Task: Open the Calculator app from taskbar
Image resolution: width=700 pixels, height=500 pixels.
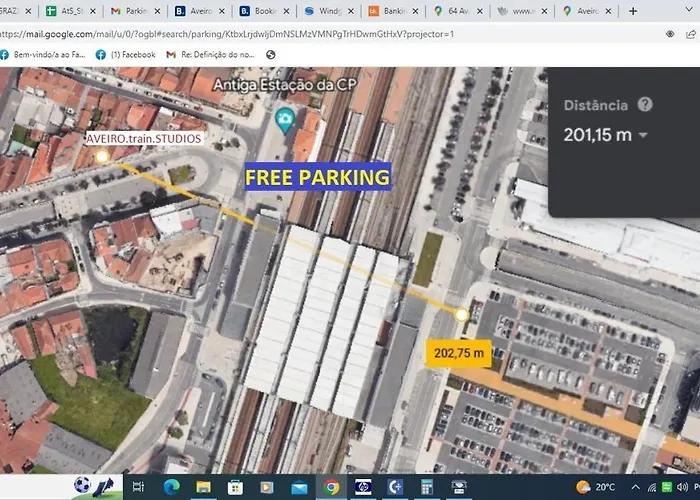Action: pyautogui.click(x=427, y=487)
